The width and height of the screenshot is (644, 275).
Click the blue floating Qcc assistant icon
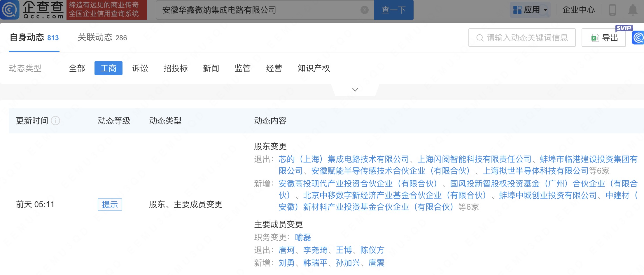pos(638,38)
